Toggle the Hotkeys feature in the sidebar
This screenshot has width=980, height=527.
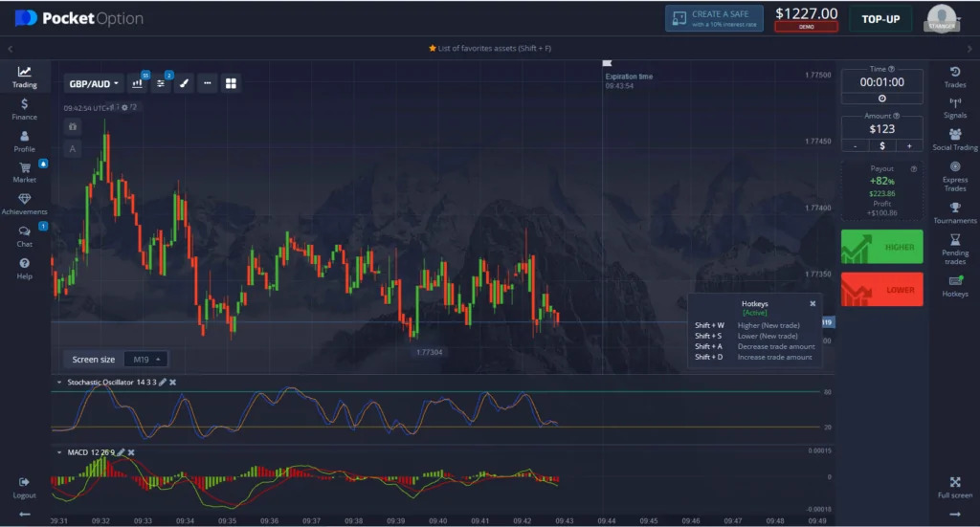click(x=954, y=285)
